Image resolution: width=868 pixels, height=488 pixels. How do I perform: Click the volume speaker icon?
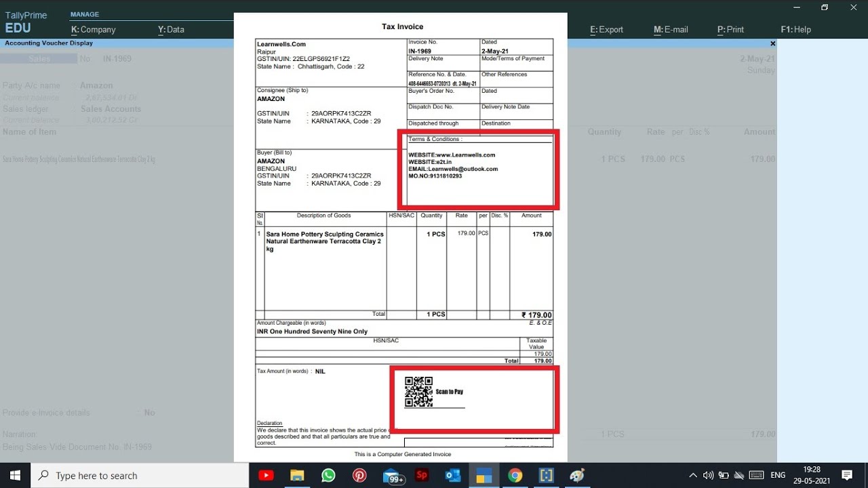(x=708, y=475)
